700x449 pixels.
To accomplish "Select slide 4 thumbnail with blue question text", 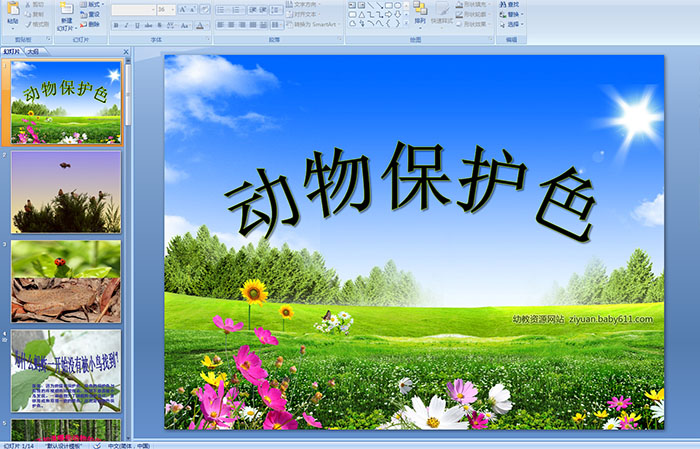I will pyautogui.click(x=66, y=371).
